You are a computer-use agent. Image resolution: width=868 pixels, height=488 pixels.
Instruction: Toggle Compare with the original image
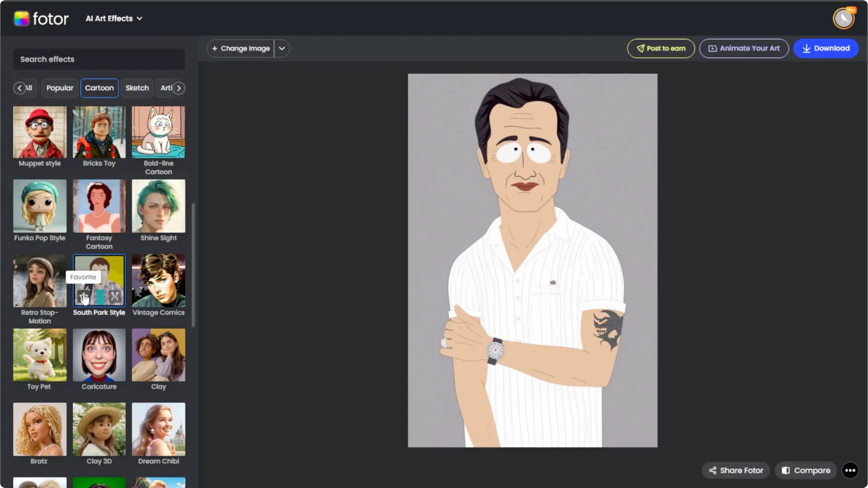[806, 471]
